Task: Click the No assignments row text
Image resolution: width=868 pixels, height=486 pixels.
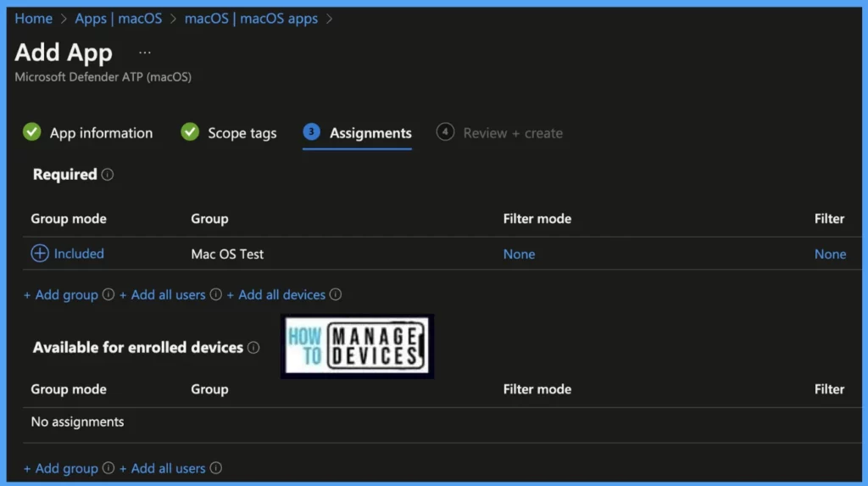Action: coord(77,422)
